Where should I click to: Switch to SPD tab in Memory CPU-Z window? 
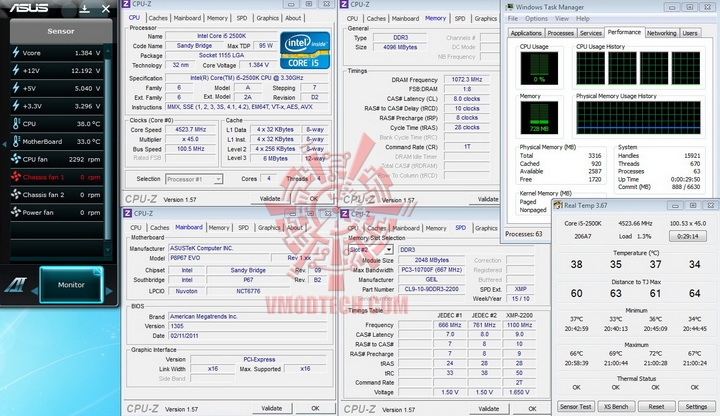tap(460, 18)
